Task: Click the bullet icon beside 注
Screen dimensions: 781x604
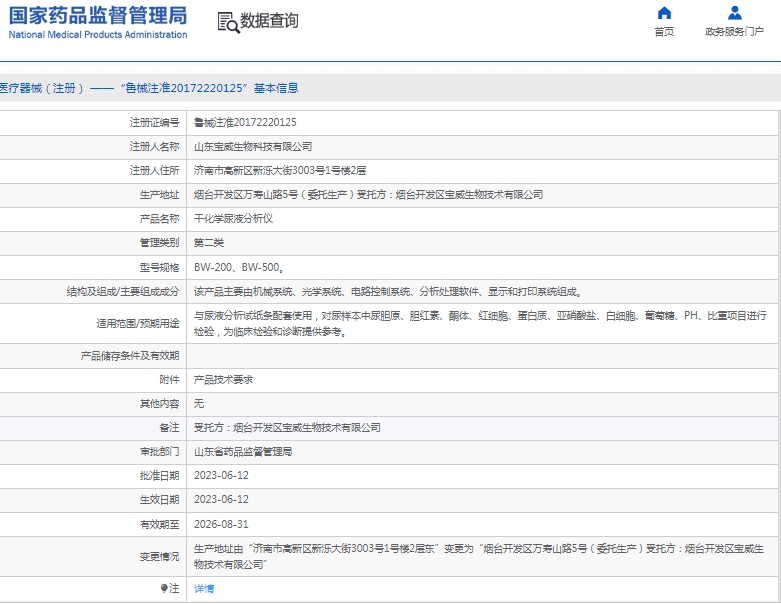Action: [164, 589]
